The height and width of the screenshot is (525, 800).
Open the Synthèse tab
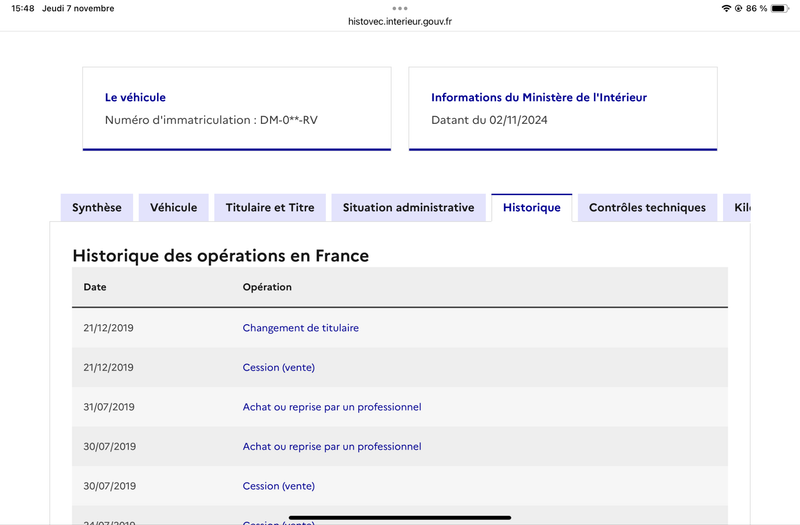click(97, 208)
